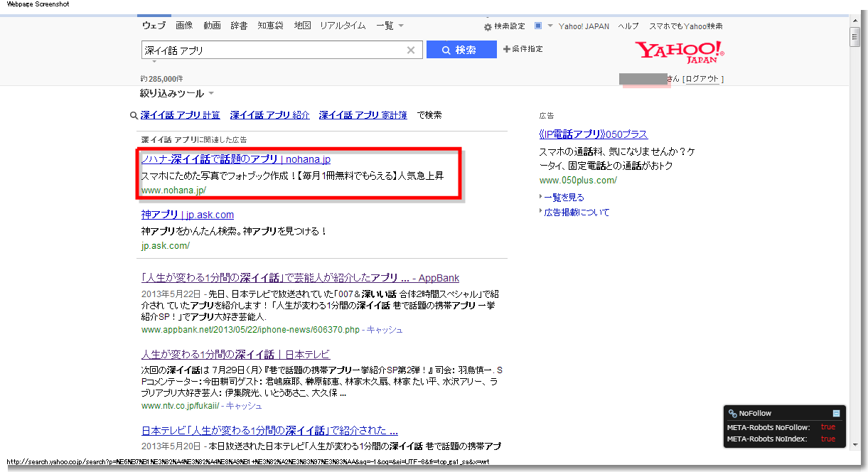Open the 絞り込みツール dropdown
The height and width of the screenshot is (472, 868).
(177, 93)
